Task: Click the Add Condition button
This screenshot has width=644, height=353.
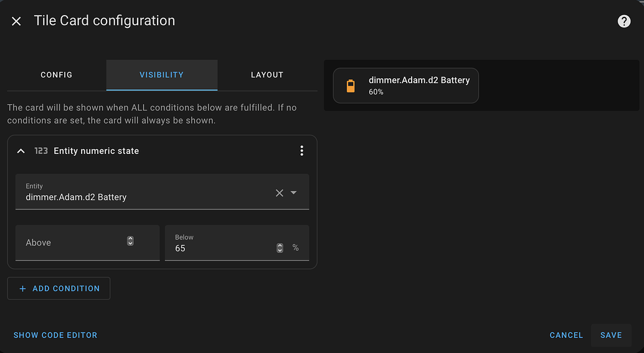Action: pos(59,288)
